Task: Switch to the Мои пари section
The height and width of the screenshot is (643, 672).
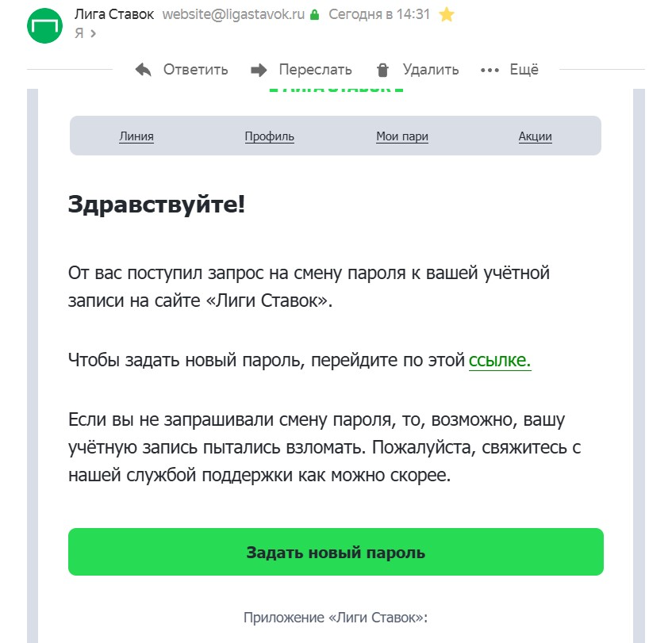Action: (401, 136)
